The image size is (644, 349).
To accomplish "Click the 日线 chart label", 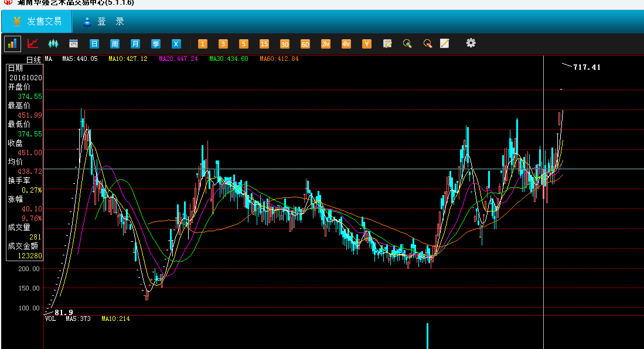I will click(33, 60).
